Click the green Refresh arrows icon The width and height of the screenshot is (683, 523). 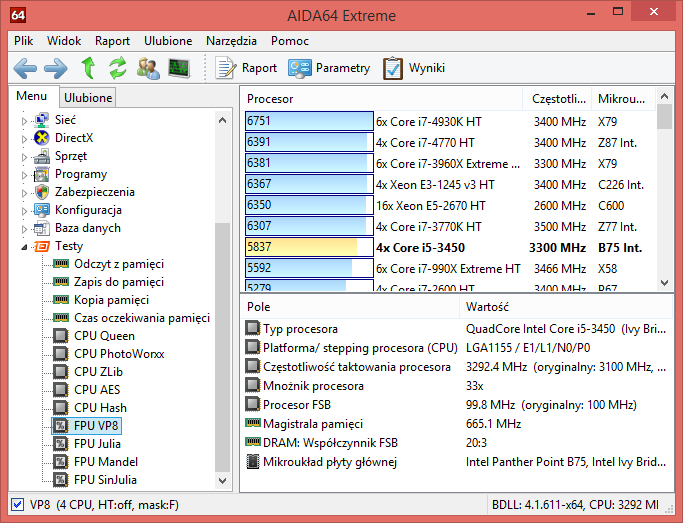click(x=118, y=68)
